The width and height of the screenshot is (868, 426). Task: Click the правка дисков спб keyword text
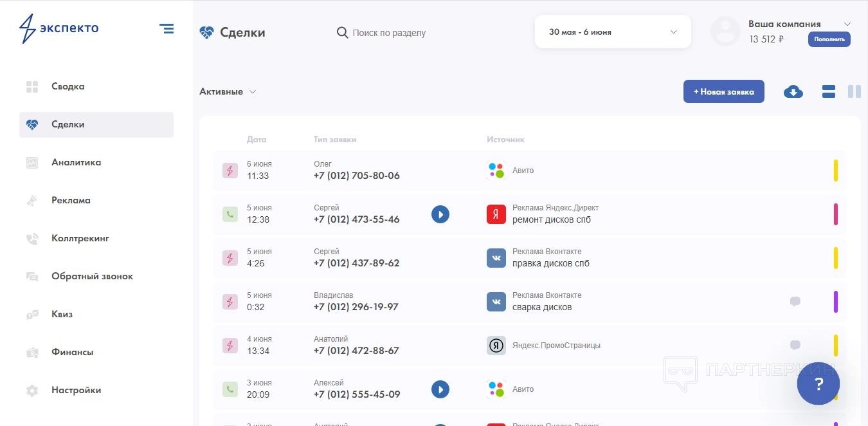(x=551, y=263)
